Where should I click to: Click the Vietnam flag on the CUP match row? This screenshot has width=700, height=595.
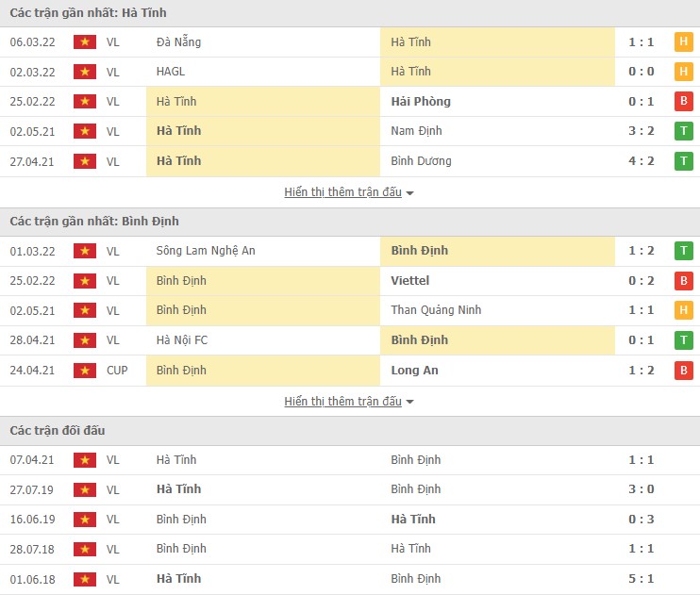tap(86, 371)
